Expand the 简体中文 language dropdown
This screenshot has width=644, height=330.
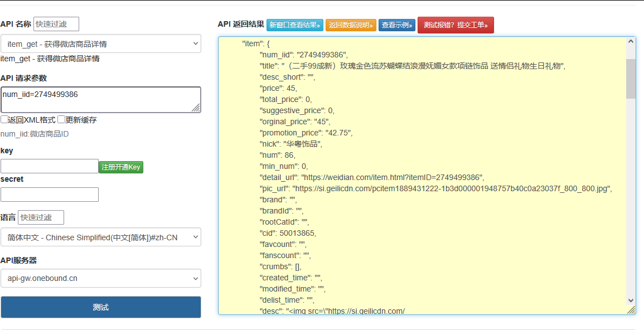(x=101, y=237)
